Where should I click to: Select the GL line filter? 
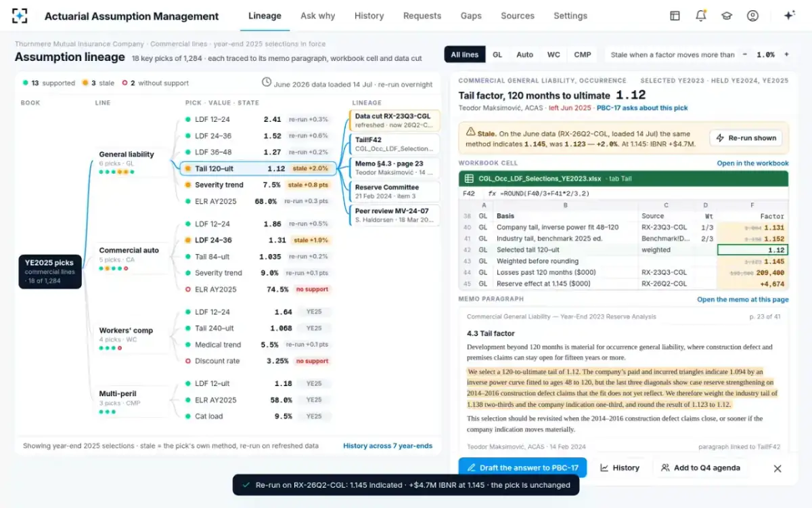pos(497,55)
